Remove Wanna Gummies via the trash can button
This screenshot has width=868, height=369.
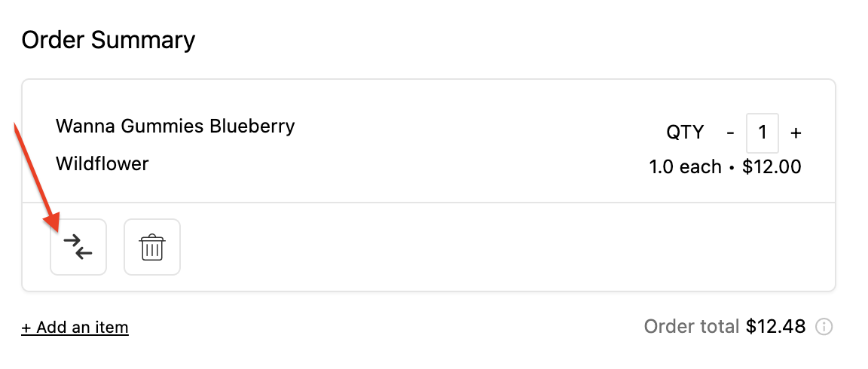151,247
